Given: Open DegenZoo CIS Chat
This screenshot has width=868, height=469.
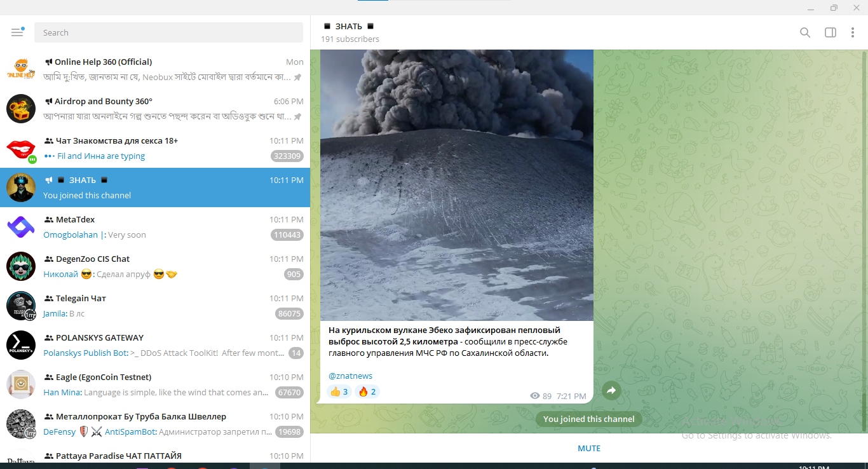Looking at the screenshot, I should 155,266.
